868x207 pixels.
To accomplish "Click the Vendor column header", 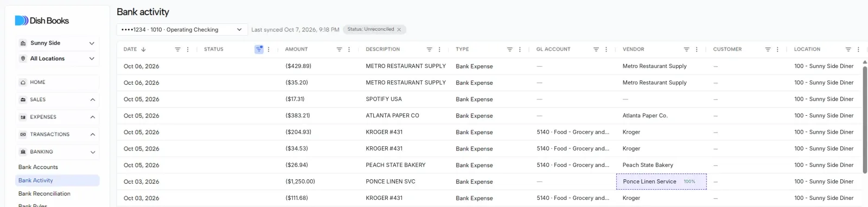I will point(633,49).
